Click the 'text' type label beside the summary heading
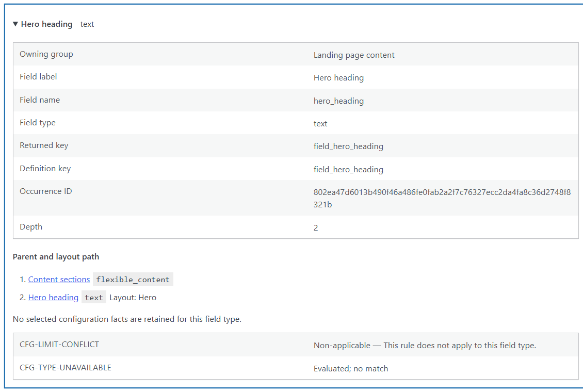Image resolution: width=583 pixels, height=392 pixels. pyautogui.click(x=87, y=24)
